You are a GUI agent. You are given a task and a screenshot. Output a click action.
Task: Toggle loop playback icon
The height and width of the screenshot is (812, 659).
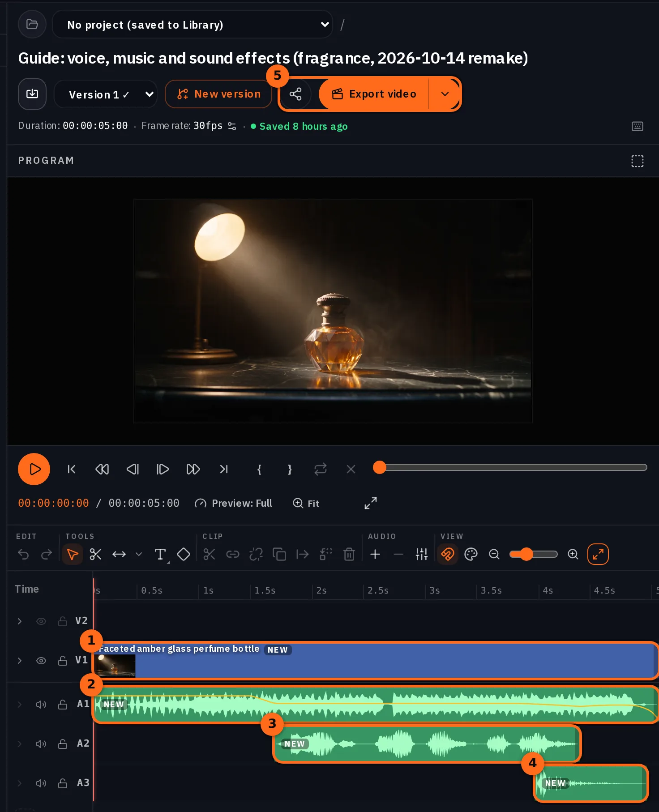321,469
